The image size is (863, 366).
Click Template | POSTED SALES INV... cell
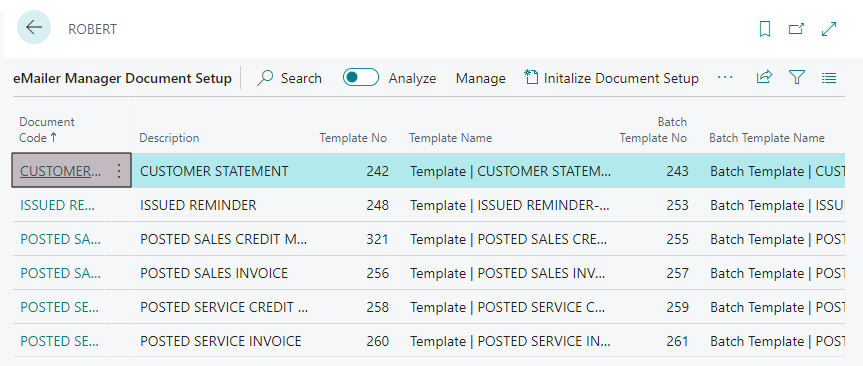point(508,273)
